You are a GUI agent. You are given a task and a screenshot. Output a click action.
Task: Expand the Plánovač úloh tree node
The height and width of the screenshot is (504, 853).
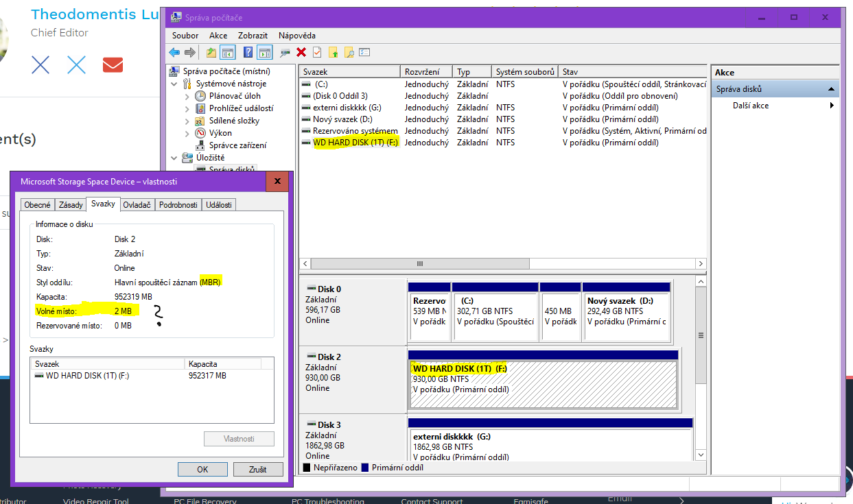[x=187, y=96]
